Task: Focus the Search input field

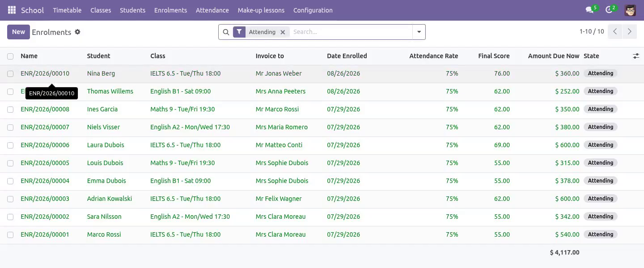Action: pos(351,32)
